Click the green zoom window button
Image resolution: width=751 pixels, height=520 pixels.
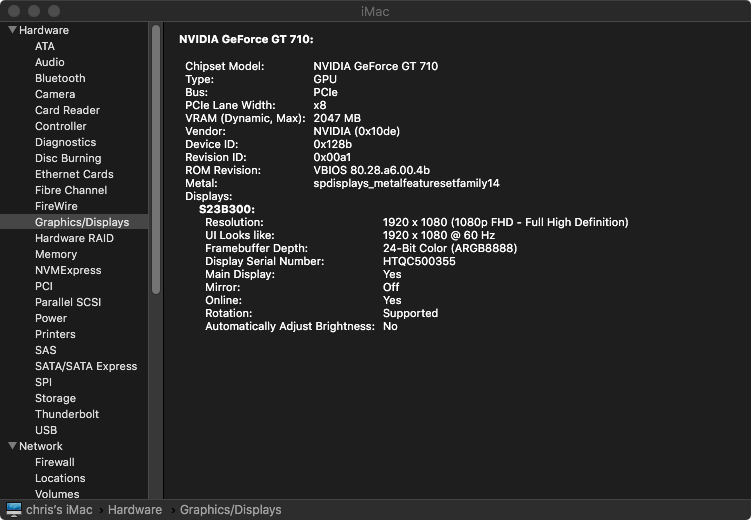click(x=54, y=11)
